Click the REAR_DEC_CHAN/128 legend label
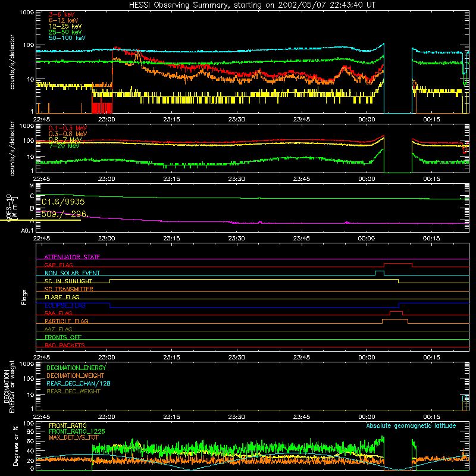This screenshot has width=476, height=476. tap(79, 383)
